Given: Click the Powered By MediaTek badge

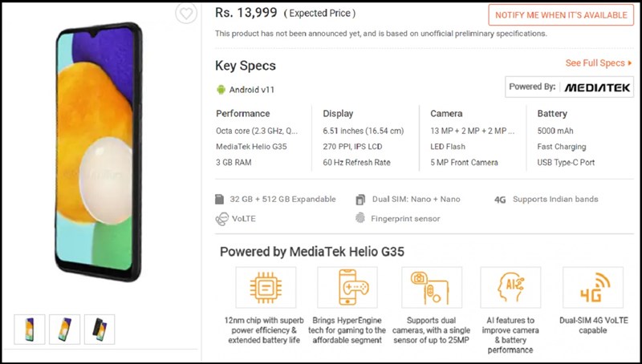Looking at the screenshot, I should click(570, 87).
